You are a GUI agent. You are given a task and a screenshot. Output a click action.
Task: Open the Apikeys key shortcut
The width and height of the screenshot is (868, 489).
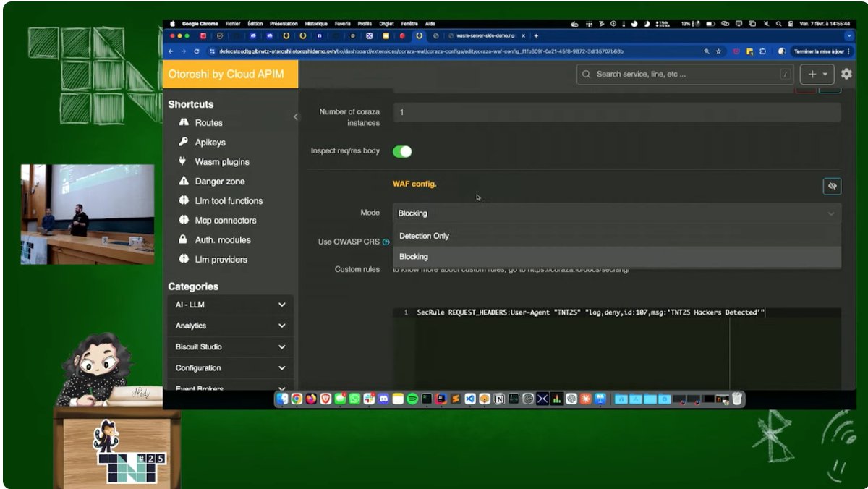coord(202,143)
